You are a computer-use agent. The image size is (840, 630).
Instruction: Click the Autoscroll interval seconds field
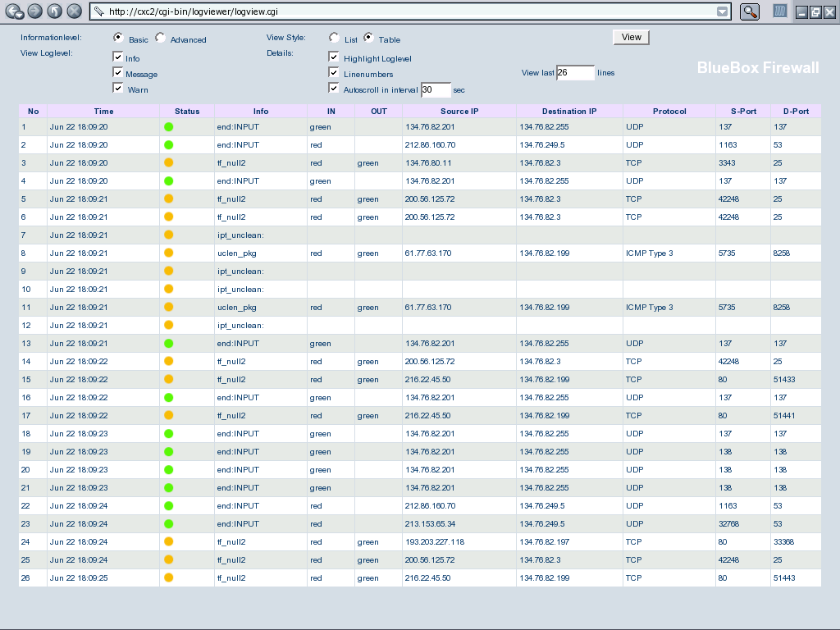coord(436,90)
